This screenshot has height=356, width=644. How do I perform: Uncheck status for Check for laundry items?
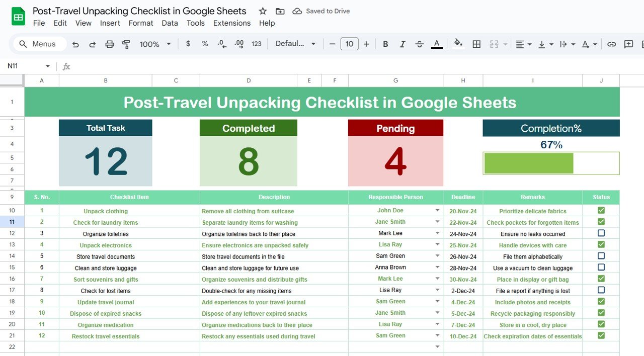(x=601, y=222)
